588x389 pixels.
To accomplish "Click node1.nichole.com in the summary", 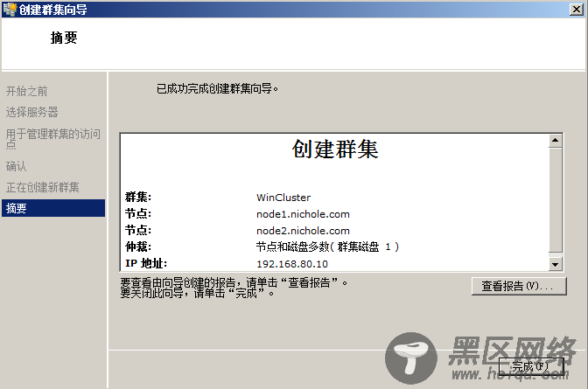I will (303, 214).
